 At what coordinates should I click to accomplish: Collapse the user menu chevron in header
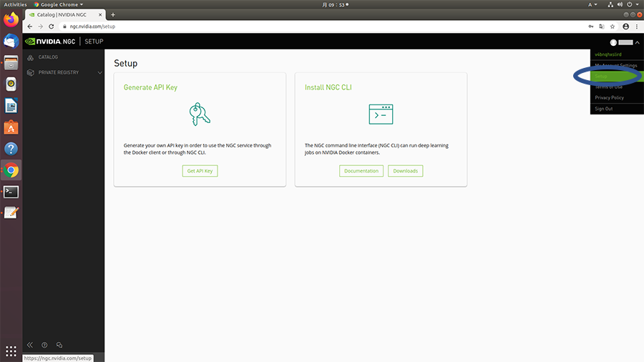point(637,42)
